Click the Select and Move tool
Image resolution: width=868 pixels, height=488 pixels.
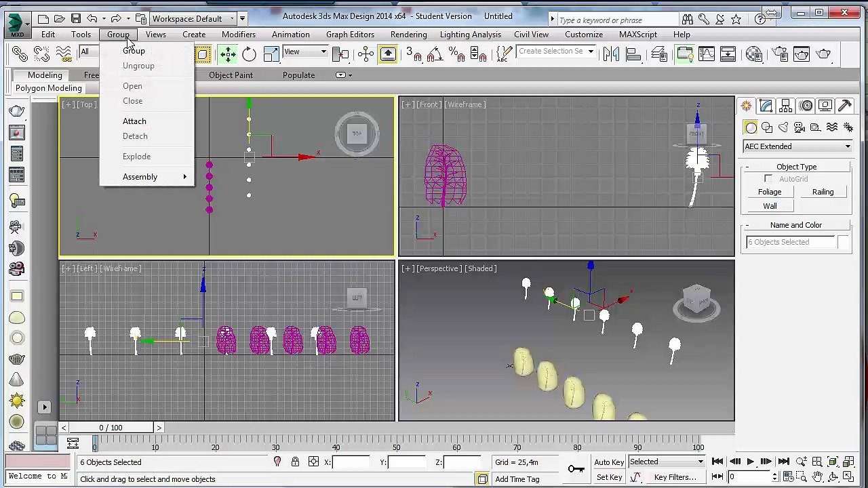click(x=228, y=54)
